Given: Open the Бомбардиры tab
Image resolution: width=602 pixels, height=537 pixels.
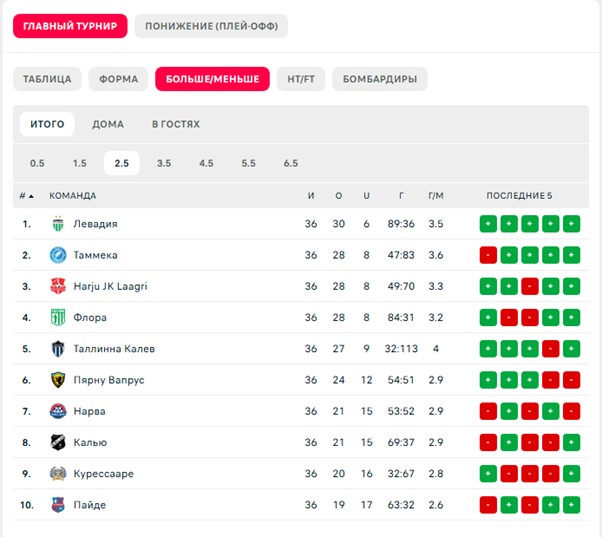Looking at the screenshot, I should click(380, 79).
